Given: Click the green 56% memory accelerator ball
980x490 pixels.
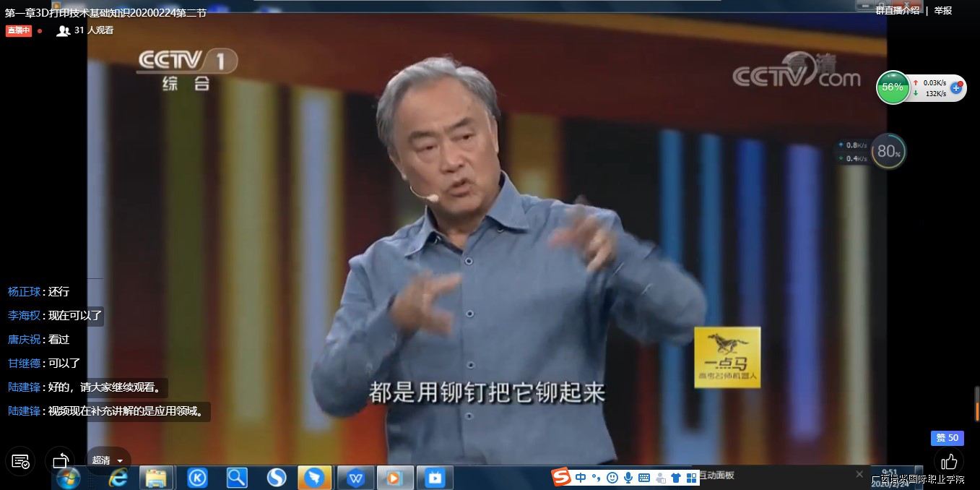Looking at the screenshot, I should [x=893, y=87].
